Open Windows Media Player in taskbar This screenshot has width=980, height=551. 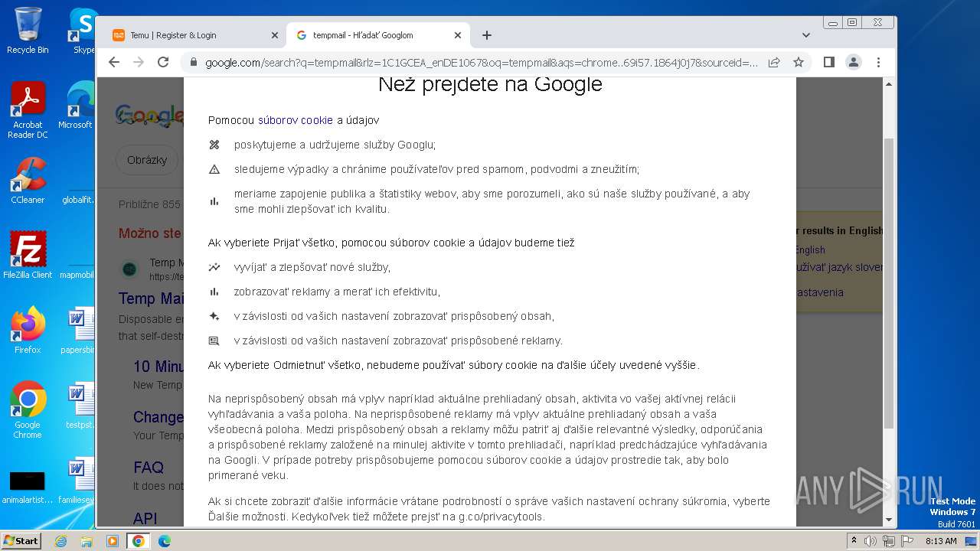tap(113, 541)
